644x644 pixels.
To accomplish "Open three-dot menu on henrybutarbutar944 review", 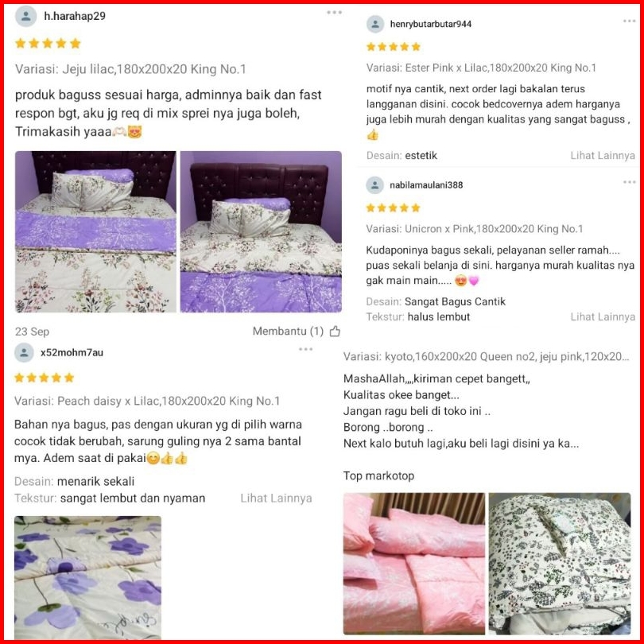I will [629, 21].
